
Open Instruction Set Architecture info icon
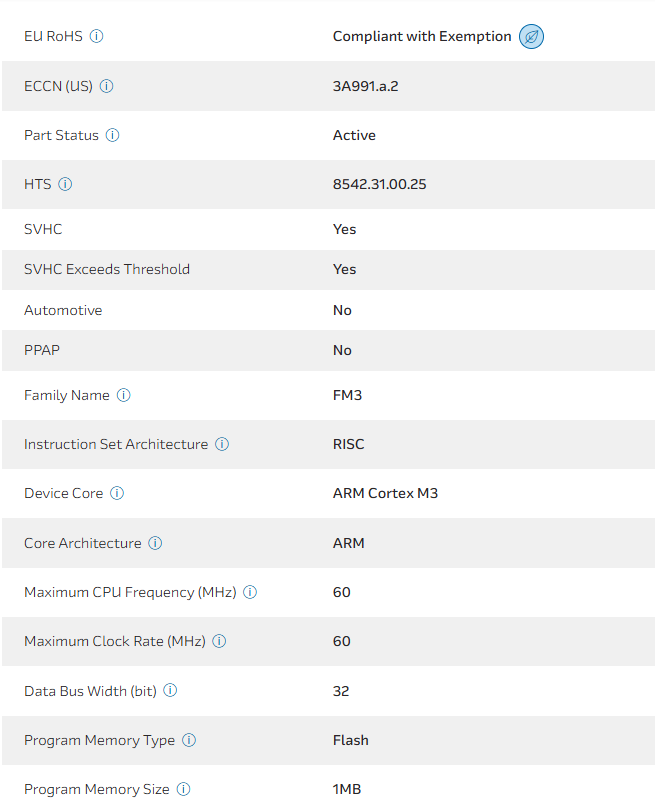pyautogui.click(x=222, y=444)
